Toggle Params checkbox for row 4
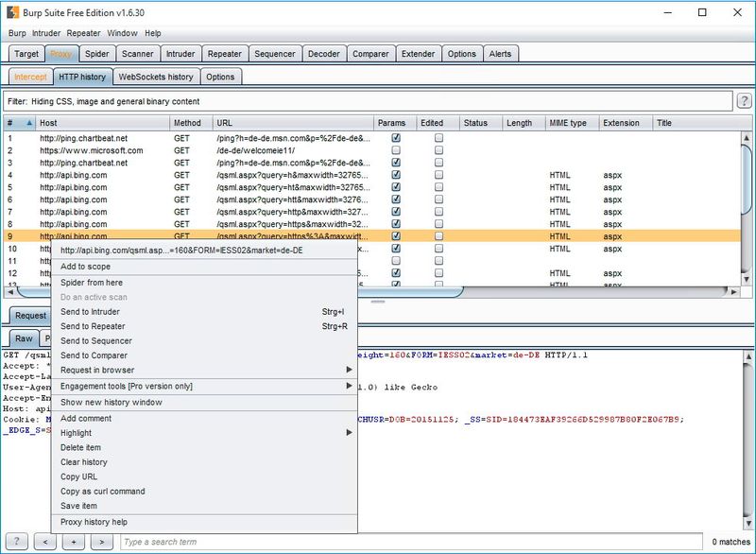This screenshot has height=554, width=756. click(396, 175)
